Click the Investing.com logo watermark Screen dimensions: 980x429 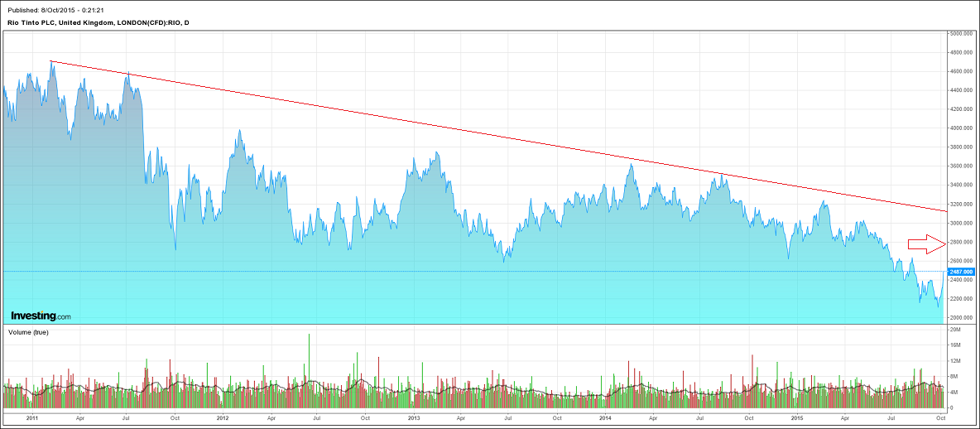pos(41,316)
